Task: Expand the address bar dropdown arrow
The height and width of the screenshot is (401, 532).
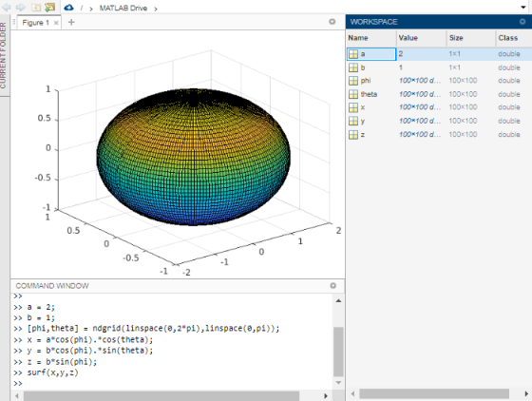Action: pos(523,7)
